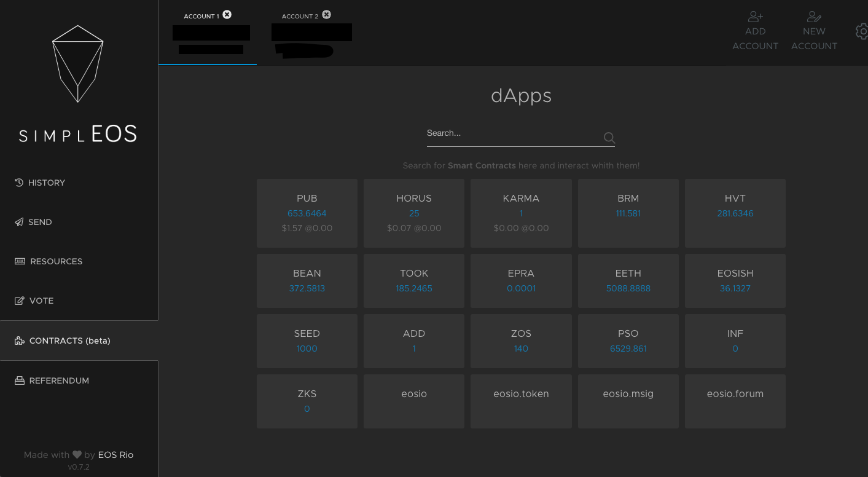Close the Account 1 tab

tap(227, 15)
